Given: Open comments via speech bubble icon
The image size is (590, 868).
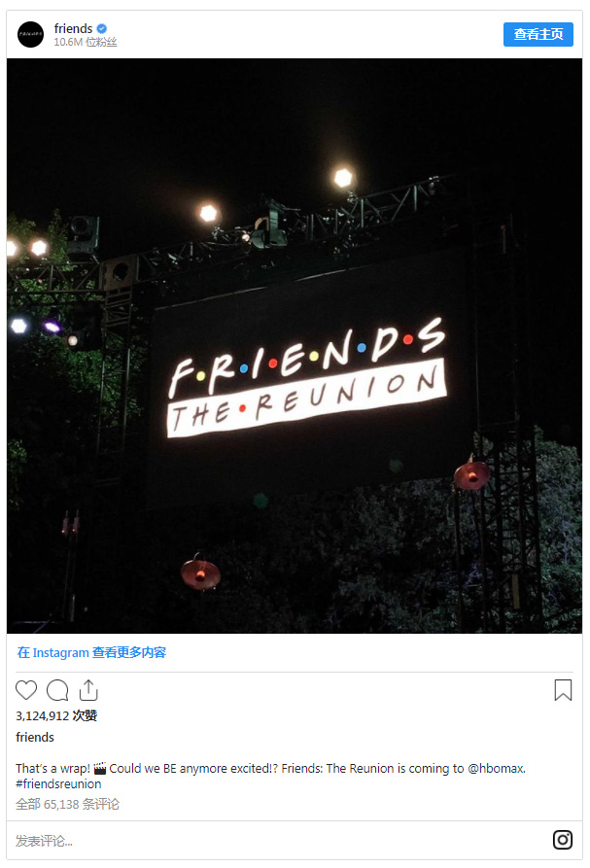Looking at the screenshot, I should tap(57, 690).
